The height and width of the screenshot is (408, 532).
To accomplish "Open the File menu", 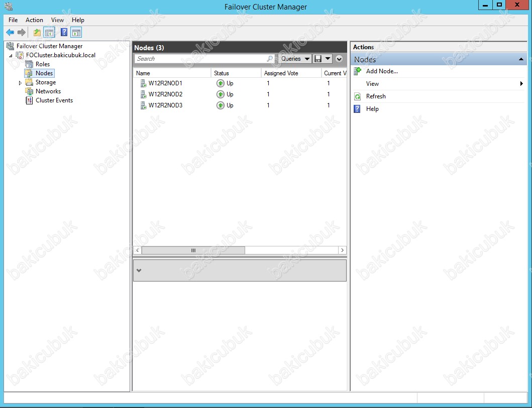I will (x=13, y=20).
